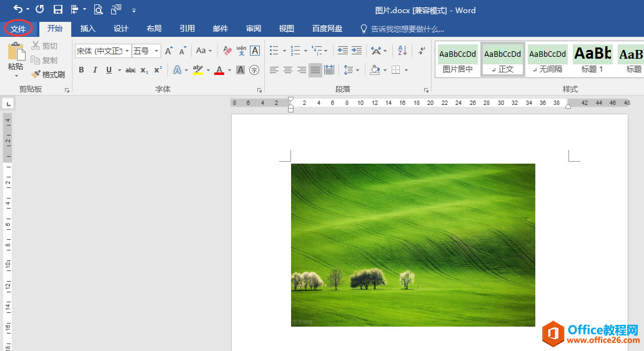Click the Save floppy disk icon
This screenshot has width=644, height=351.
point(58,9)
